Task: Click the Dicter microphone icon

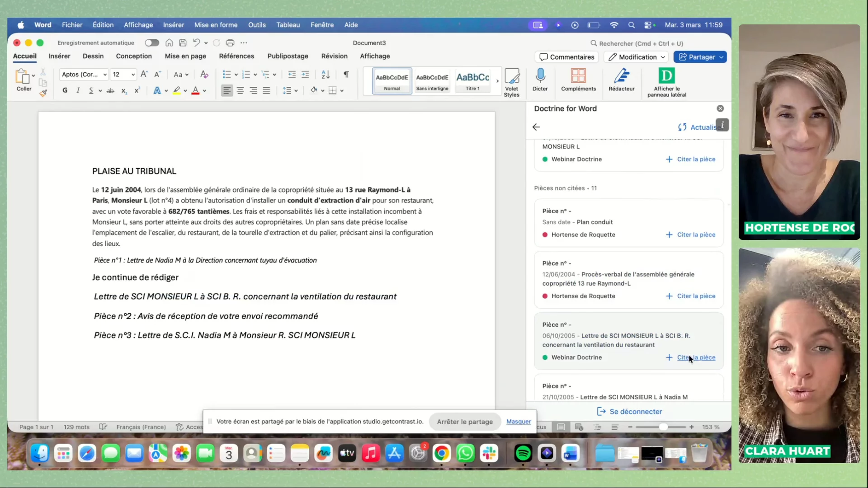Action: click(x=540, y=76)
